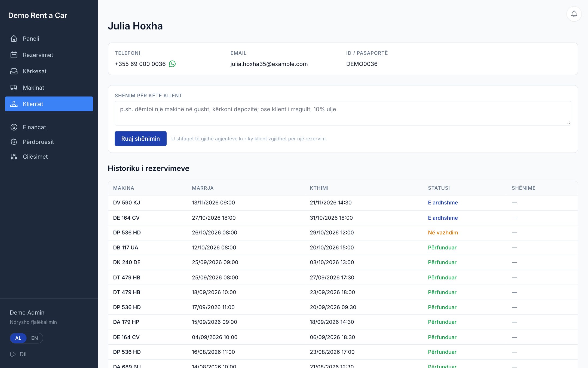This screenshot has width=588, height=368.
Task: Click the DB 117 UA car cell
Action: click(125, 248)
